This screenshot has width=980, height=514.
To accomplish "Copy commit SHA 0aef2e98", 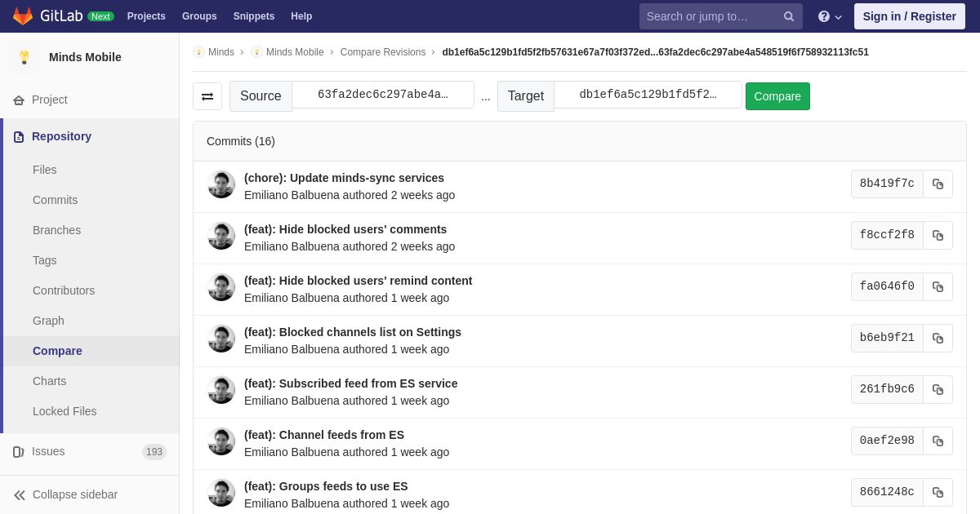I will 938,441.
